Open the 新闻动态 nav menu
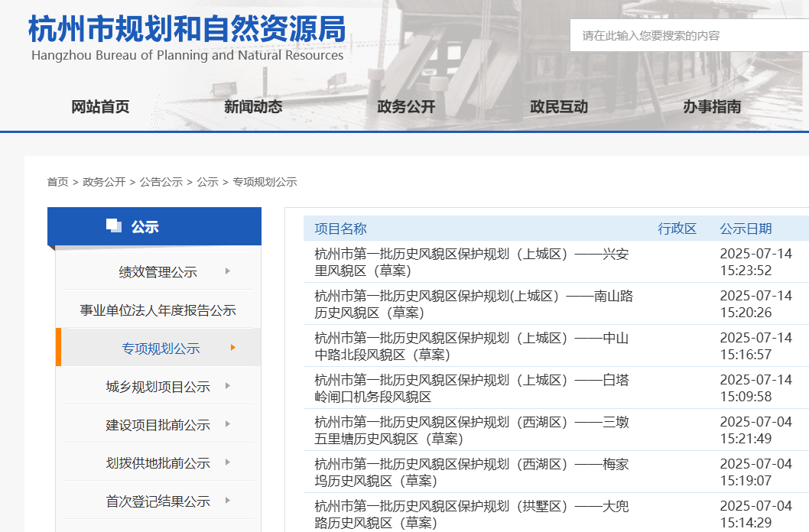The width and height of the screenshot is (809, 532). tap(253, 107)
